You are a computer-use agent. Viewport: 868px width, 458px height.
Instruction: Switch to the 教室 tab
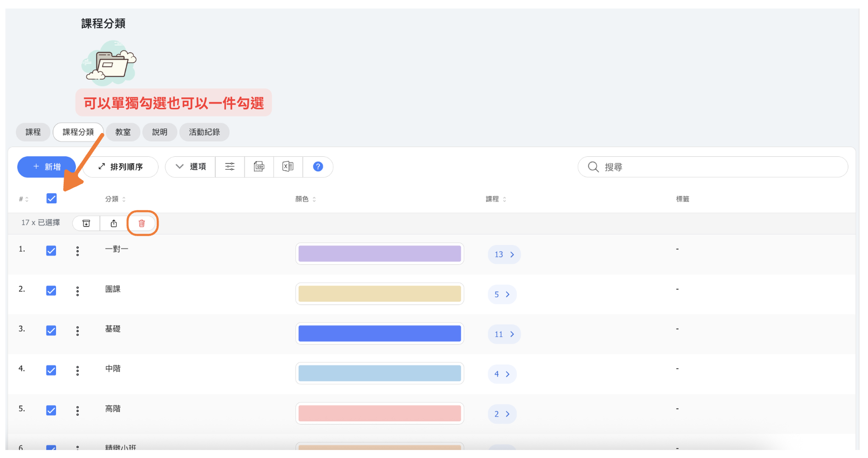(x=123, y=132)
